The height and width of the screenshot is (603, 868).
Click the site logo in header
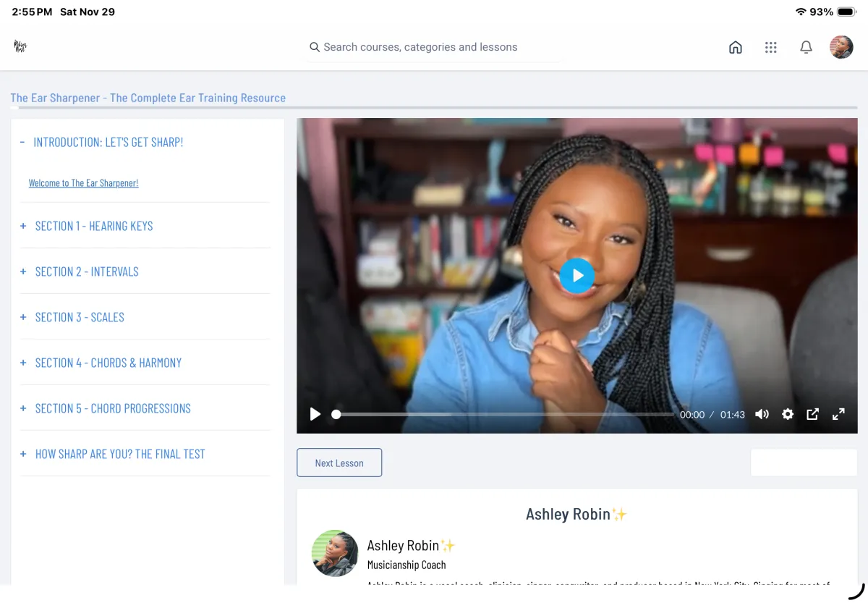tap(20, 46)
